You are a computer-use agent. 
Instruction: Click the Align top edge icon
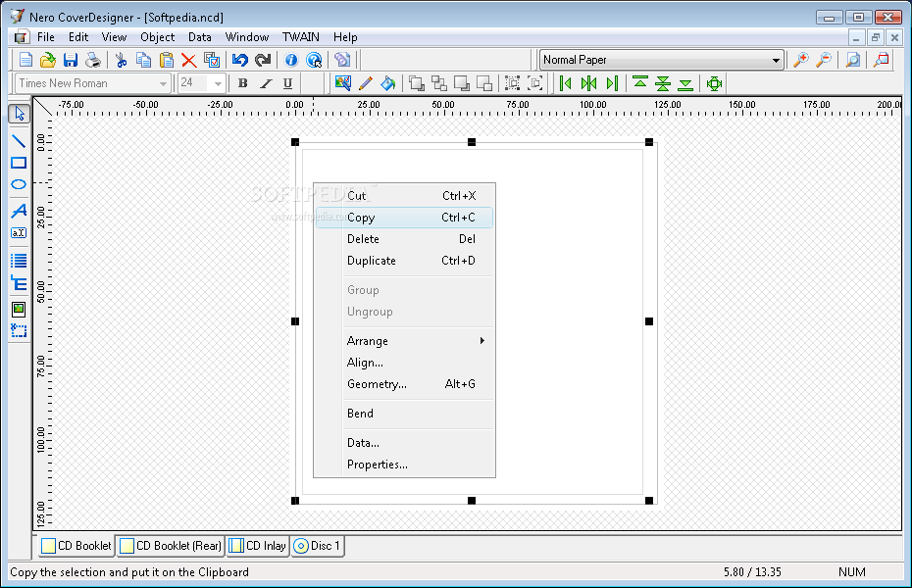(x=640, y=83)
